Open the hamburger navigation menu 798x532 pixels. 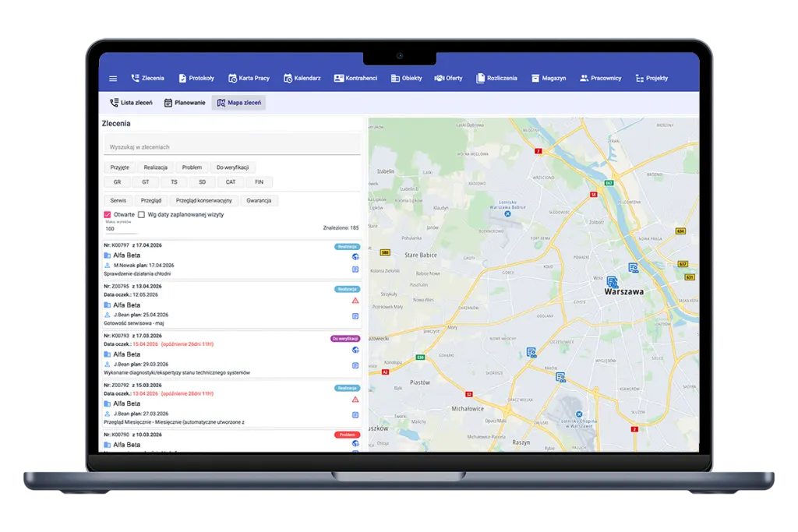click(x=113, y=79)
